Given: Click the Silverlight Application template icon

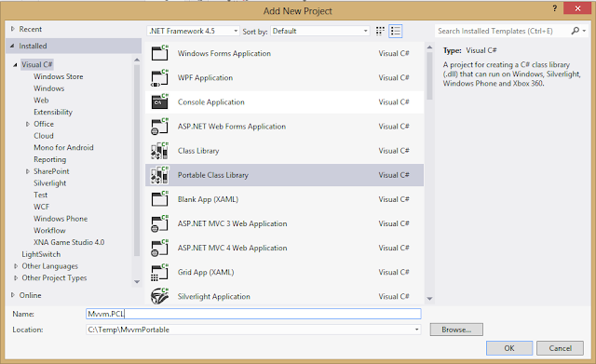Looking at the screenshot, I should click(x=159, y=296).
